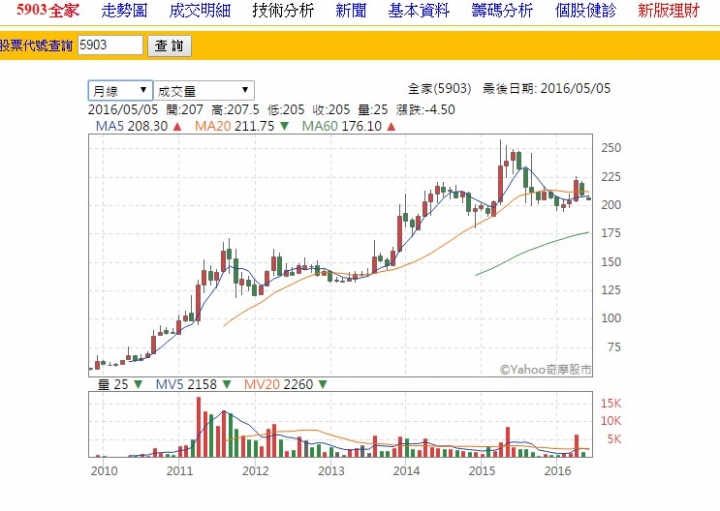Click the 股票代號查詢 label
The height and width of the screenshot is (511, 720).
(36, 45)
